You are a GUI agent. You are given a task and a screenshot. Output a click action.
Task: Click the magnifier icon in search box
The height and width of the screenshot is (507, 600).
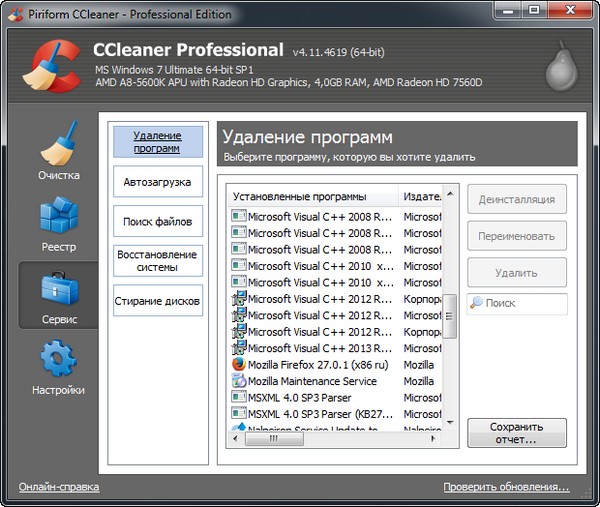tap(477, 303)
